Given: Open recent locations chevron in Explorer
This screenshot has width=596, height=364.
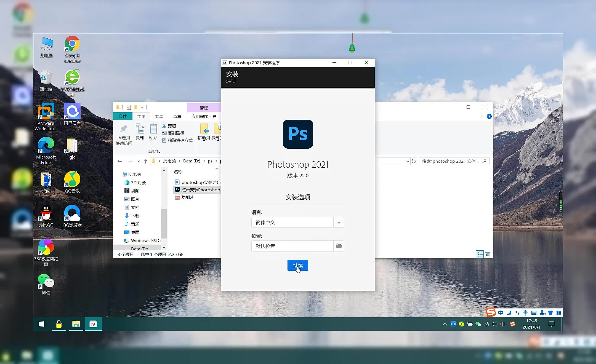Looking at the screenshot, I should pos(139,161).
